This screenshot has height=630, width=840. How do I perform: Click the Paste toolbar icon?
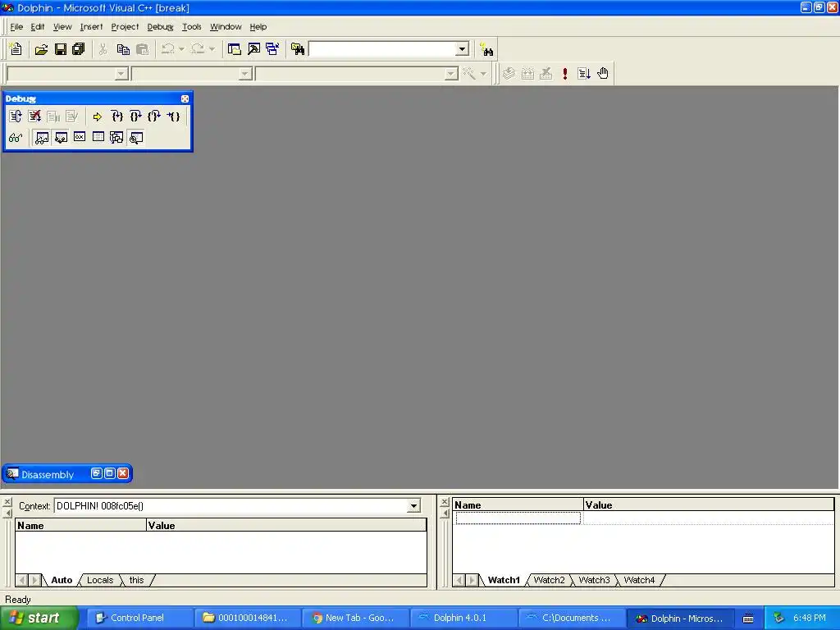pos(142,49)
